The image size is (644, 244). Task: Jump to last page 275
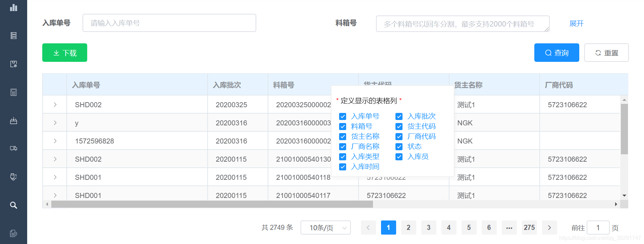[529, 228]
